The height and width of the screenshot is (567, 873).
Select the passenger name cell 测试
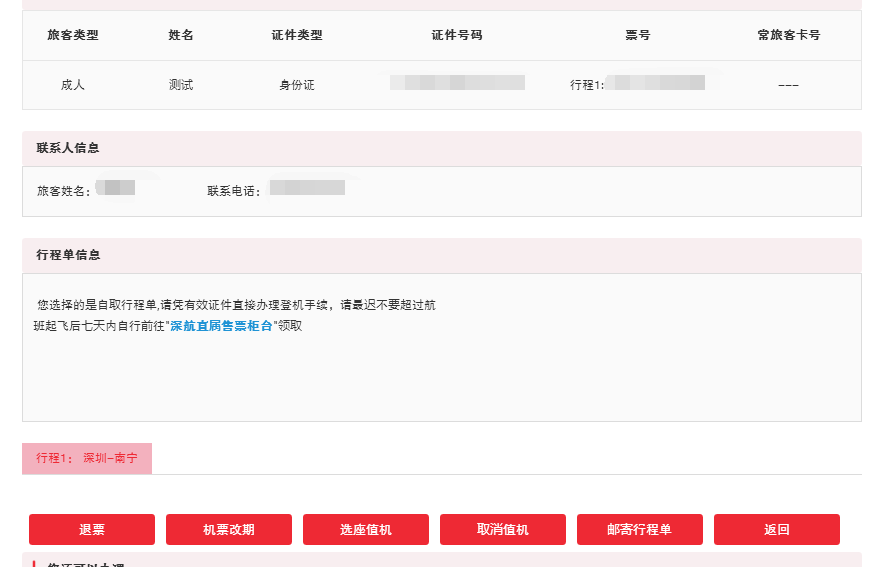point(181,85)
